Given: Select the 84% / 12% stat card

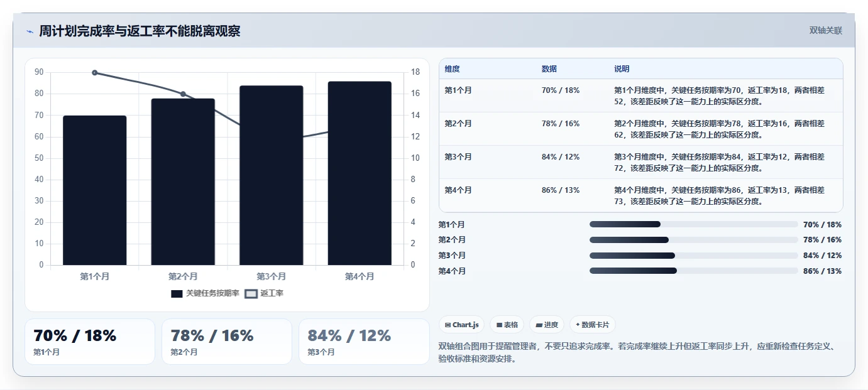Looking at the screenshot, I should click(x=364, y=342).
